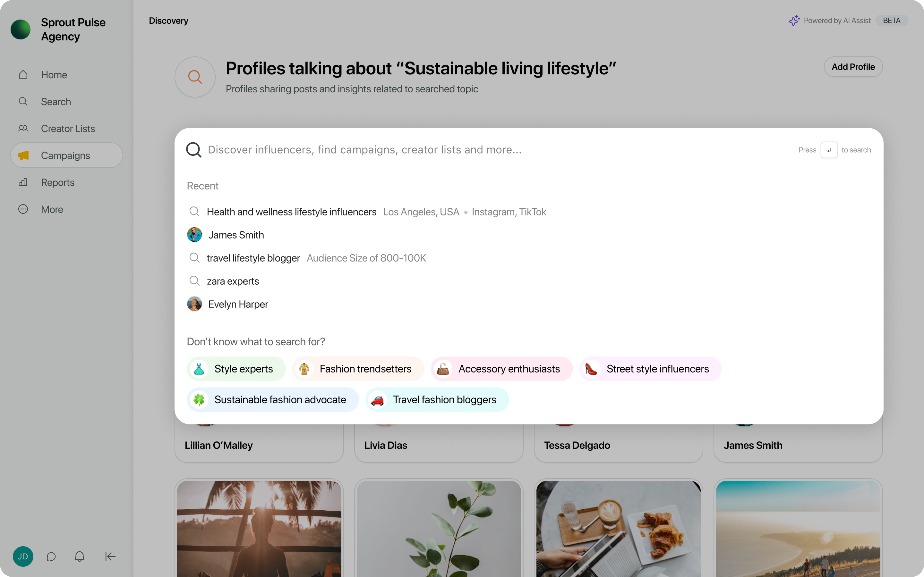Click the JD user avatar
924x577 pixels.
(x=23, y=556)
